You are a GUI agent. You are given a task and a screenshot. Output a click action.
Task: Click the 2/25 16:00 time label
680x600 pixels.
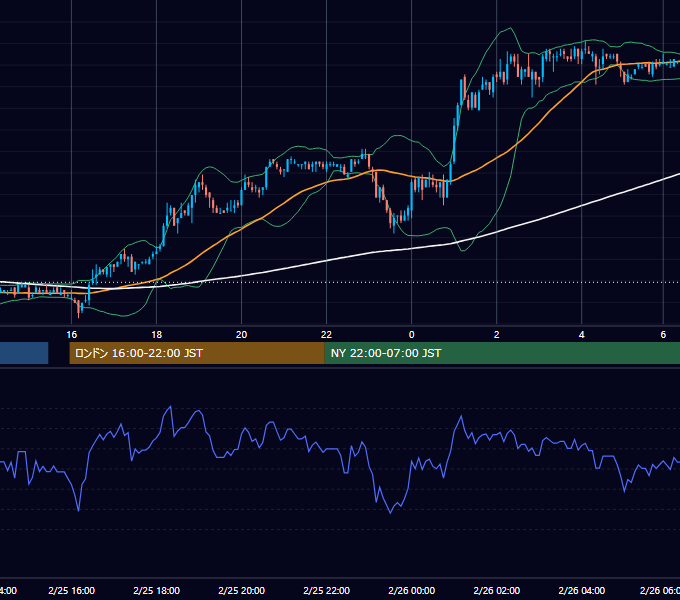(72, 590)
